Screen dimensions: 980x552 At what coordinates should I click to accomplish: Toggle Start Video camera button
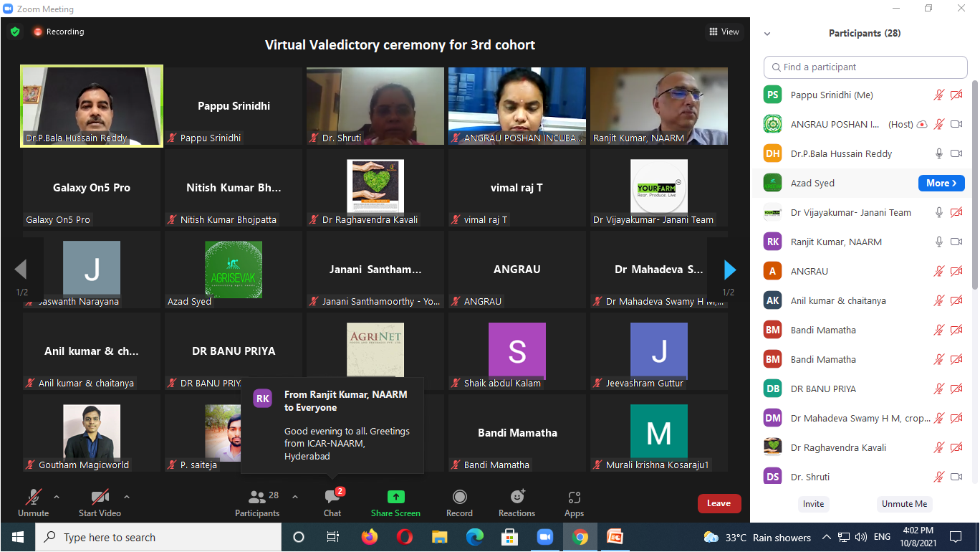point(100,498)
